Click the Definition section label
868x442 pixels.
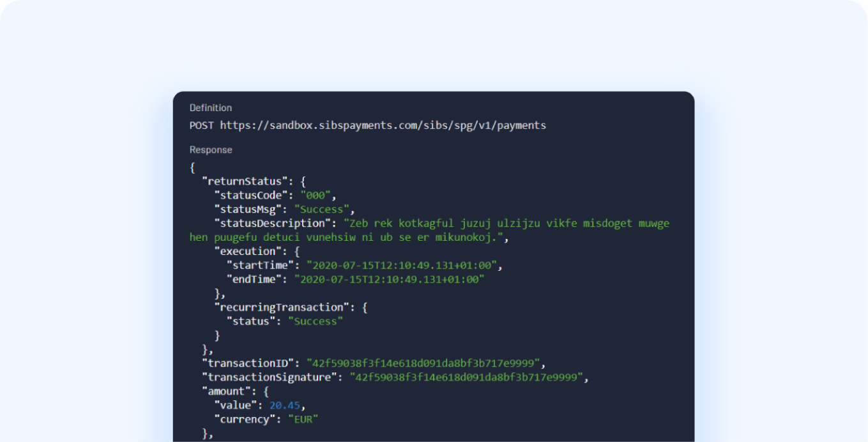[x=210, y=107]
